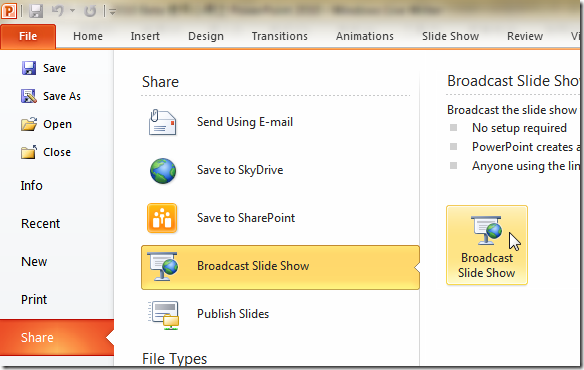
Task: Click the Save floppy icon in quick access toolbar
Action: coord(36,11)
